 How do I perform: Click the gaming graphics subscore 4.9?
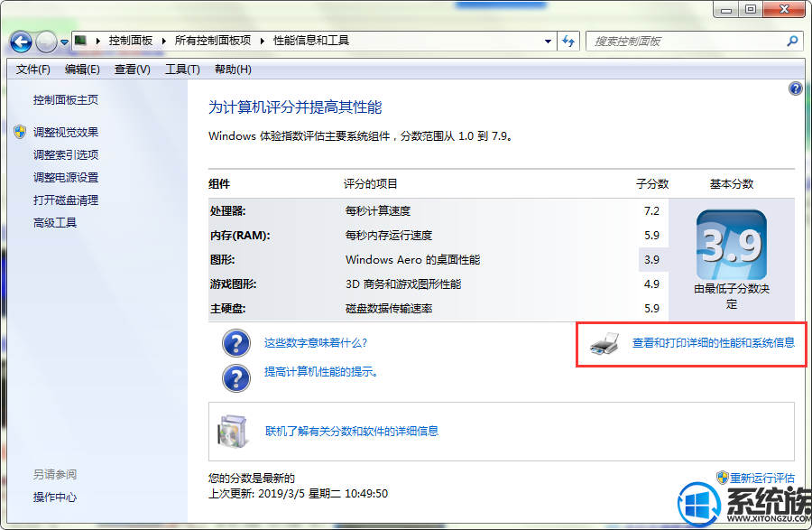point(652,284)
